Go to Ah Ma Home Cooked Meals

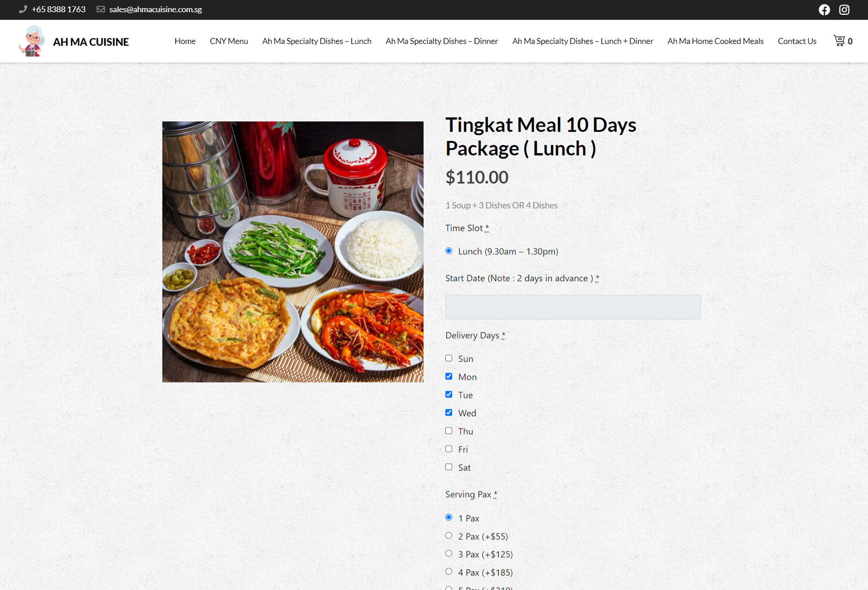[715, 41]
